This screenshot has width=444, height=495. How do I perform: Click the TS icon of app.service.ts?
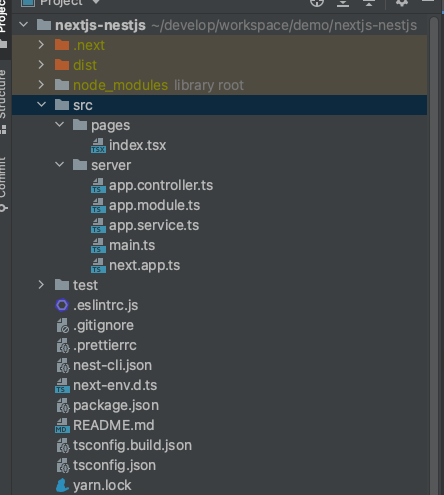pyautogui.click(x=98, y=226)
